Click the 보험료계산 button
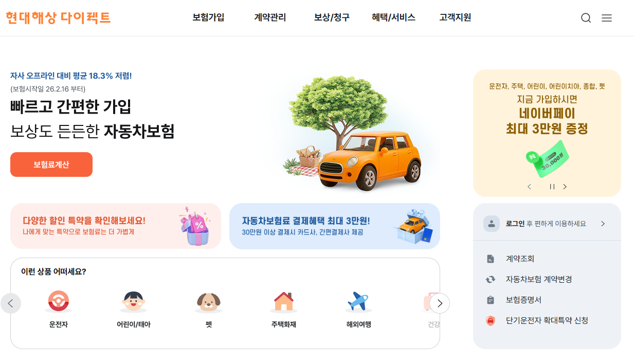 tap(51, 165)
